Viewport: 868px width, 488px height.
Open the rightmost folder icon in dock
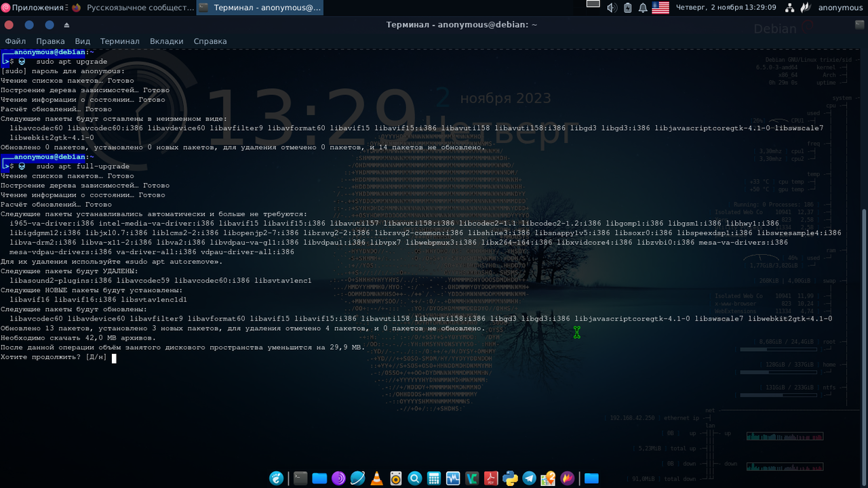[591, 478]
